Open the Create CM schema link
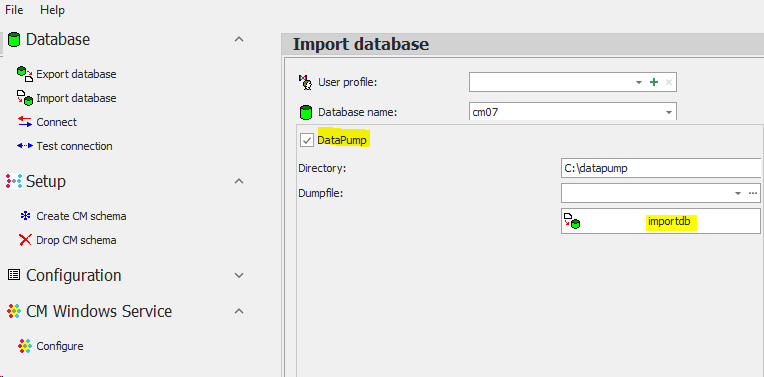Viewport: 764px width, 377px height. 81,216
